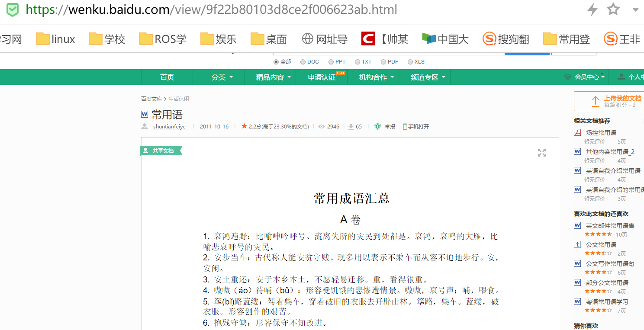
Task: Open the 王非 sogou bookmark
Action: (622, 39)
